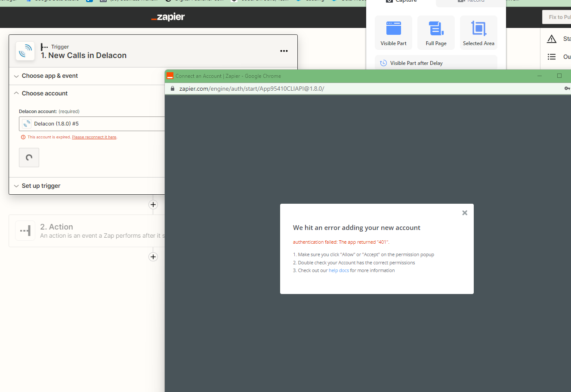
Task: Open the Delacon account dropdown
Action: pos(92,124)
